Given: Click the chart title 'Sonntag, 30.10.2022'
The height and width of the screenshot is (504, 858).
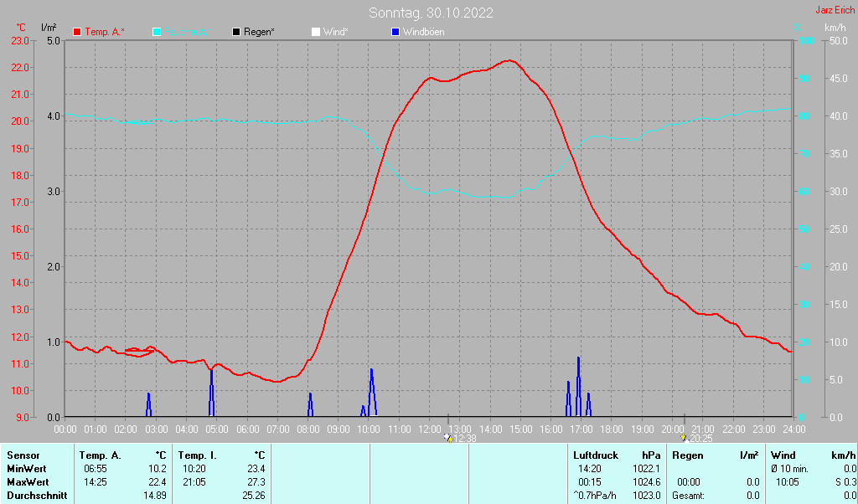Looking at the screenshot, I should tap(432, 13).
